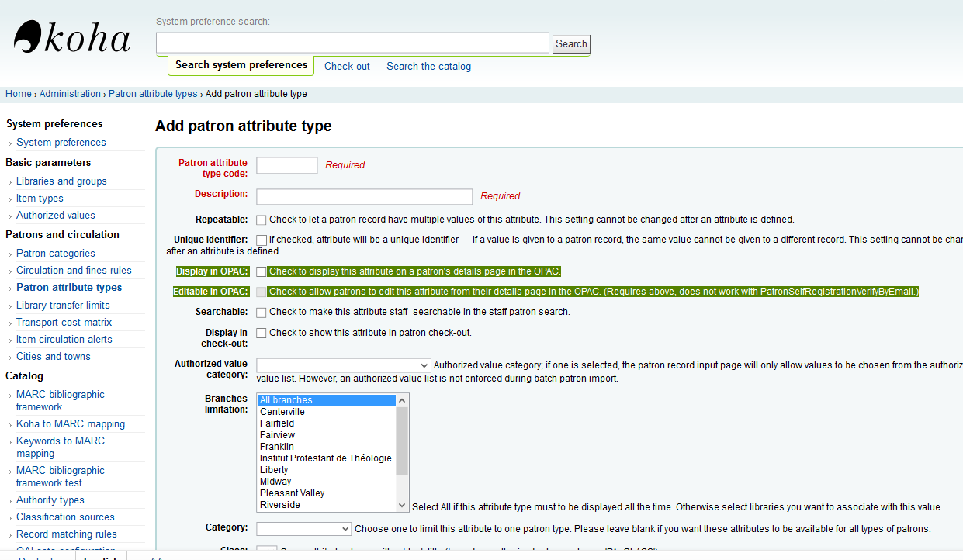Expand the Category dropdown
Image resolution: width=963 pixels, height=560 pixels.
[303, 529]
